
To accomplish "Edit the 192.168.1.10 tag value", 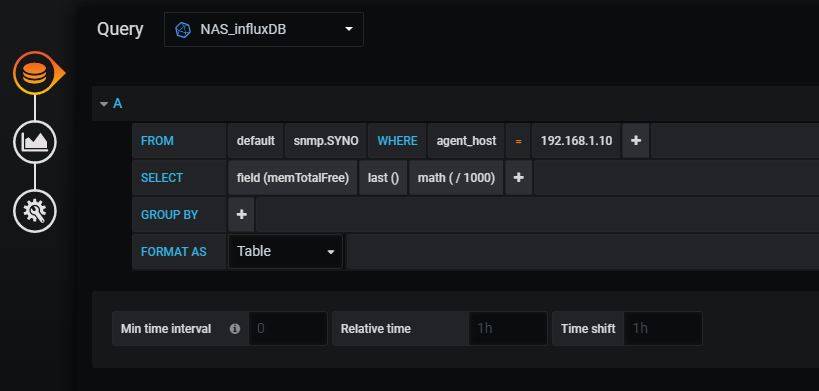I will click(x=576, y=141).
